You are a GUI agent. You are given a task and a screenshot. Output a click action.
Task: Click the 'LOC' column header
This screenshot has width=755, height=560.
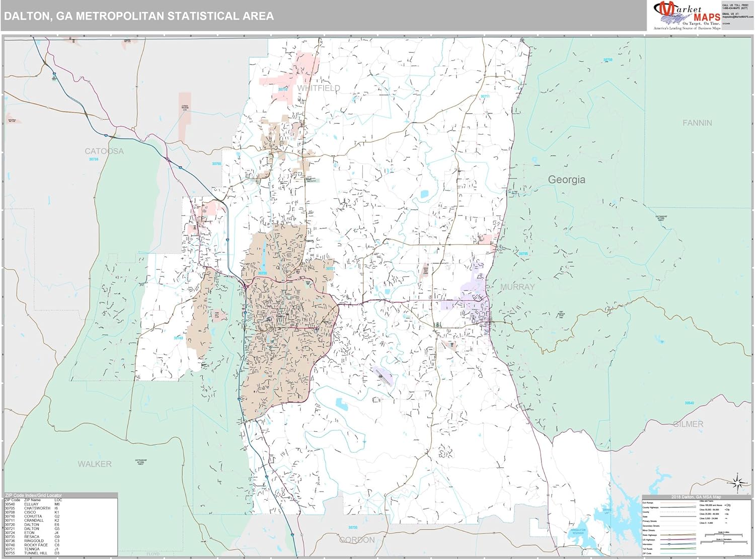(58, 500)
